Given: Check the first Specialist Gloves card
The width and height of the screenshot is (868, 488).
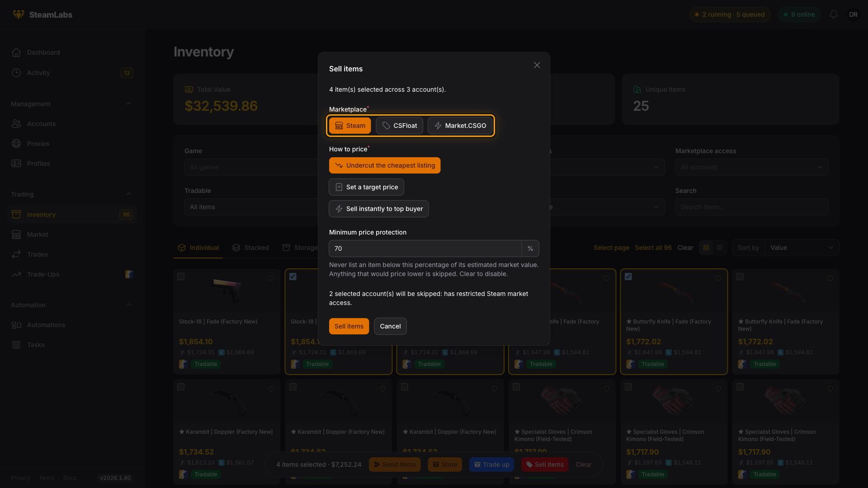Looking at the screenshot, I should pos(516,387).
